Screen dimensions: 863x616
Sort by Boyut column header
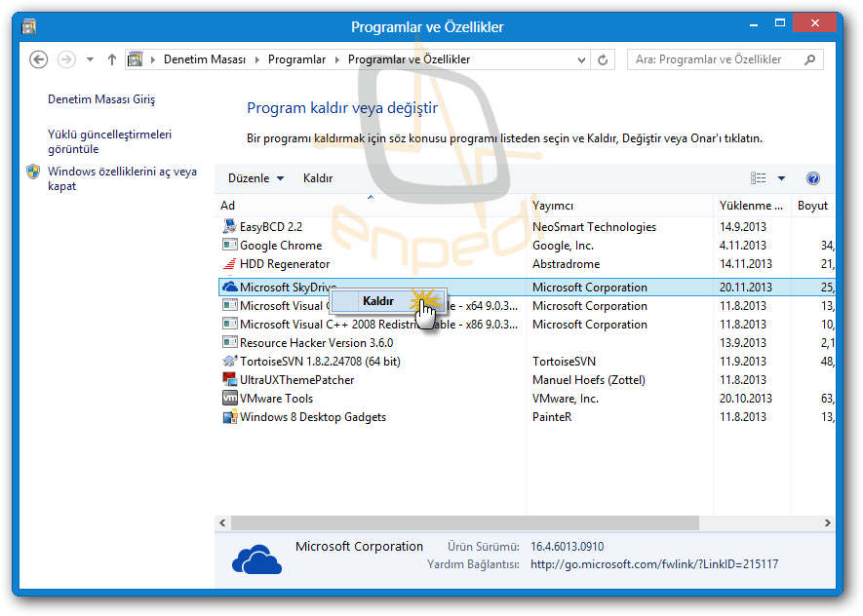813,206
